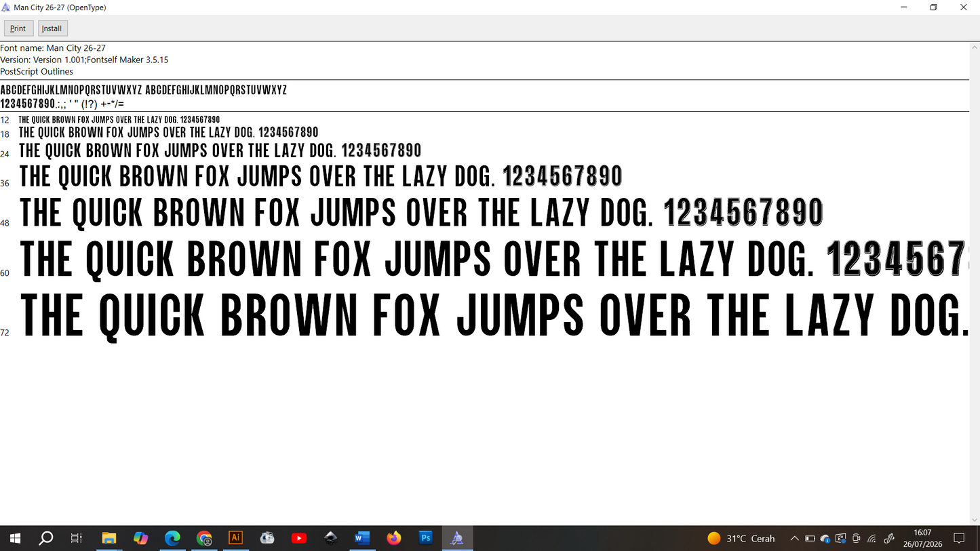Open the Action Center notifications icon
The image size is (980, 551).
coord(959,538)
